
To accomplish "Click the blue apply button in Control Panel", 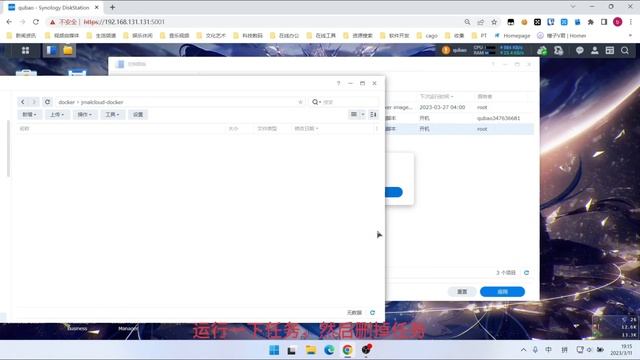I will [502, 292].
